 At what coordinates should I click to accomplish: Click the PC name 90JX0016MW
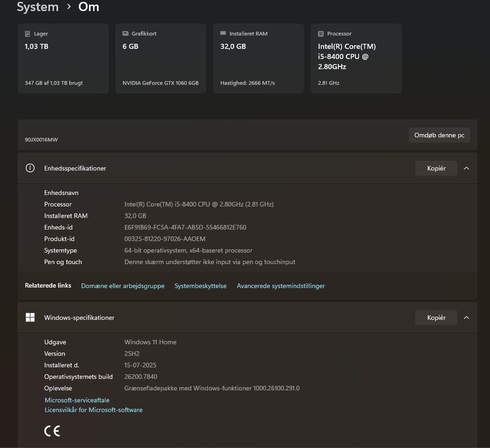tap(41, 140)
